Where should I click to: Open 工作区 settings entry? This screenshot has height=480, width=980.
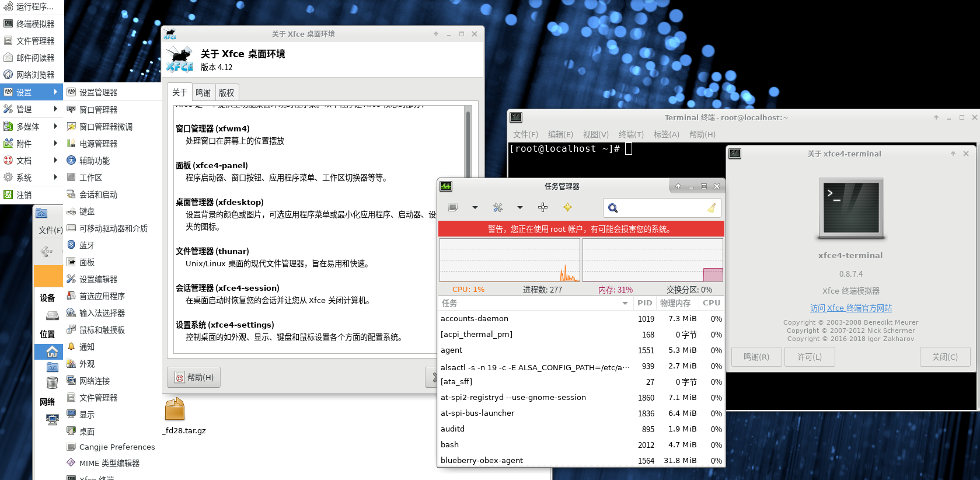point(112,178)
